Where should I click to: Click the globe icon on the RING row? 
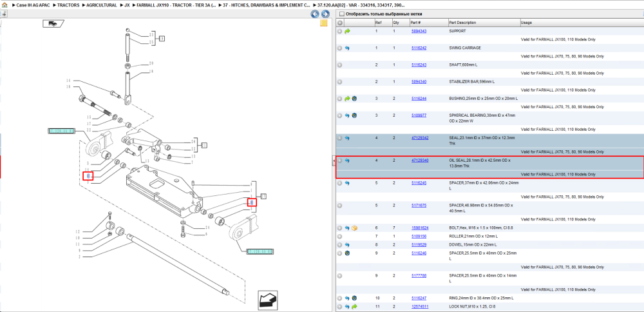[354, 298]
